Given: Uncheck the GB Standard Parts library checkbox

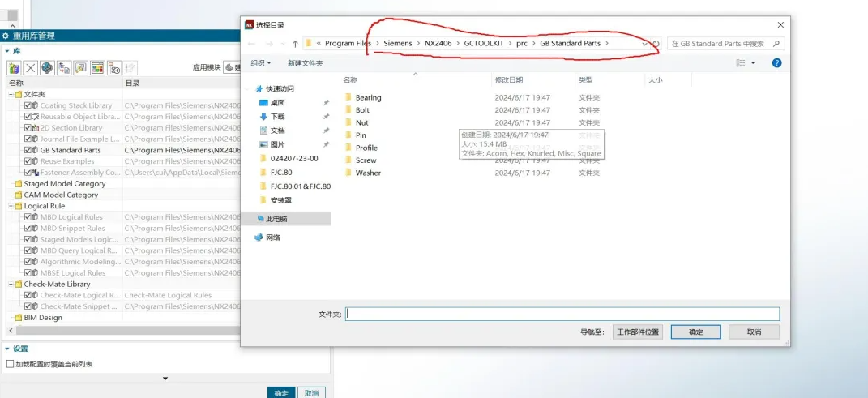Looking at the screenshot, I should pyautogui.click(x=28, y=150).
